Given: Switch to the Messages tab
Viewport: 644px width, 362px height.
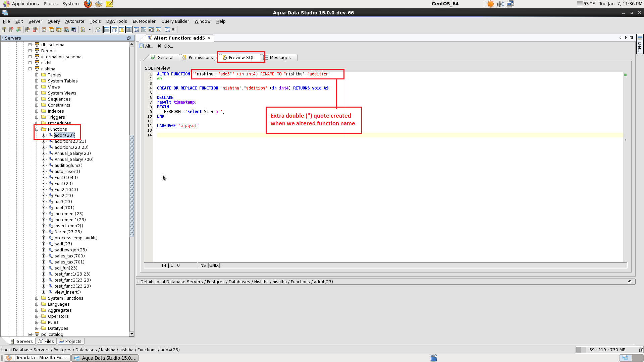Looking at the screenshot, I should (x=277, y=58).
